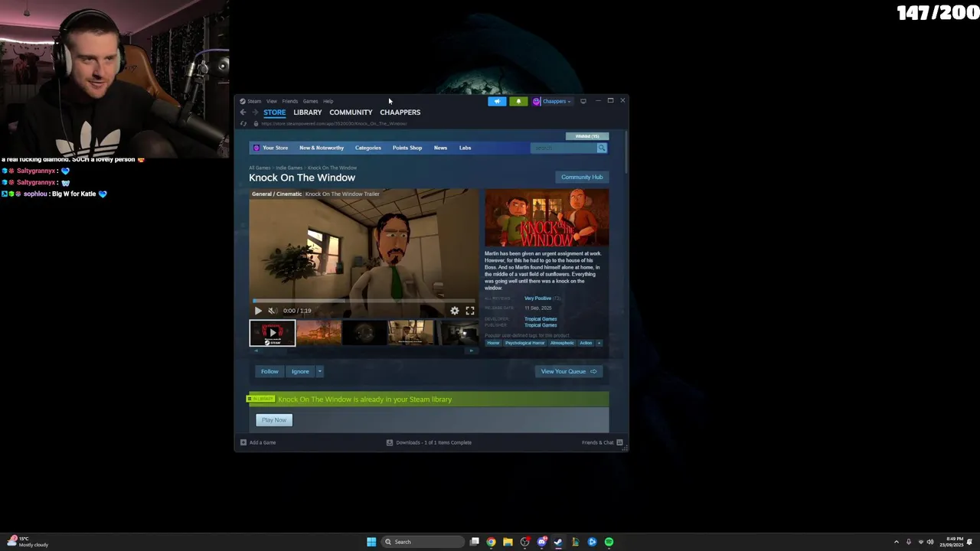The image size is (980, 551).
Task: Open Discord from the taskbar
Action: 542,542
